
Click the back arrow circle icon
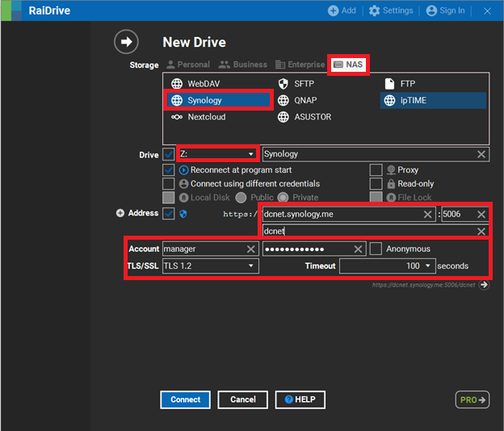(126, 42)
